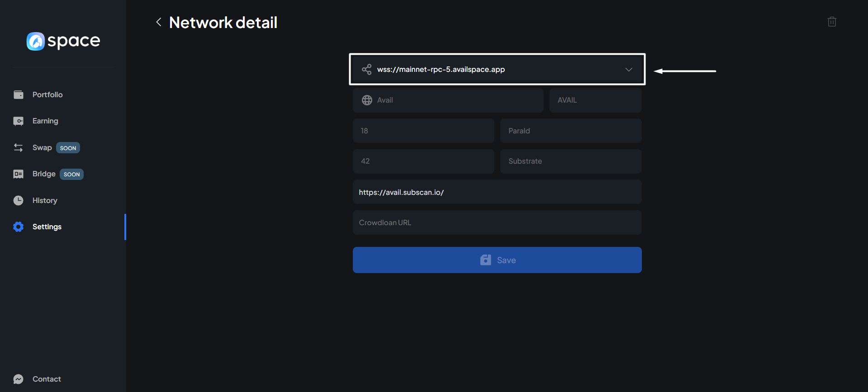The height and width of the screenshot is (392, 868).
Task: Click the Crowdloan URL input field
Action: point(497,222)
